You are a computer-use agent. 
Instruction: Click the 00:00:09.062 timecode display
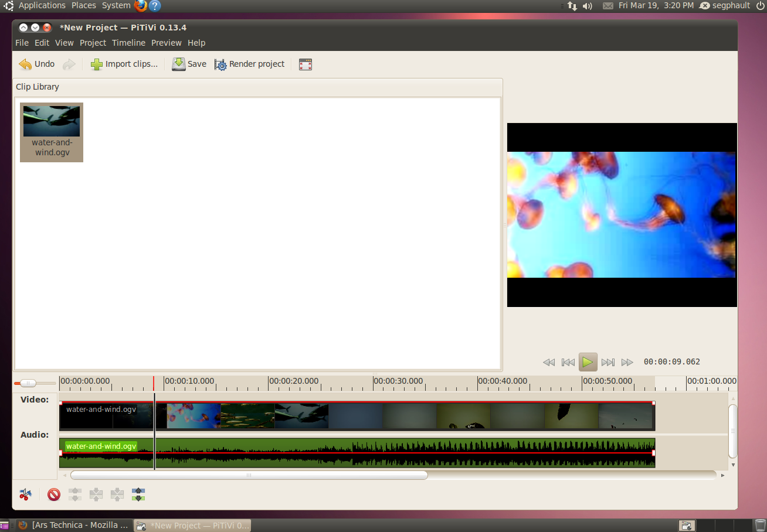coord(672,362)
